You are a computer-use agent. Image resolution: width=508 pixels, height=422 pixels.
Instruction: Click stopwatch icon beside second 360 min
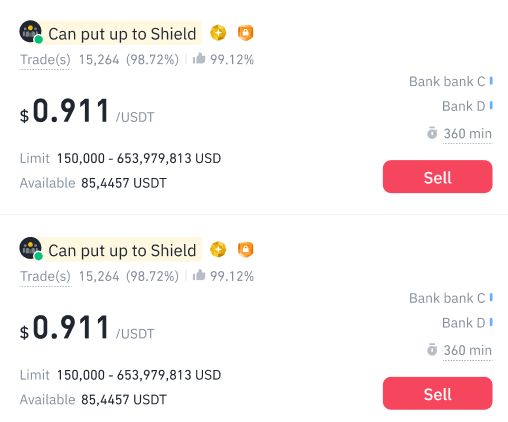click(x=432, y=349)
